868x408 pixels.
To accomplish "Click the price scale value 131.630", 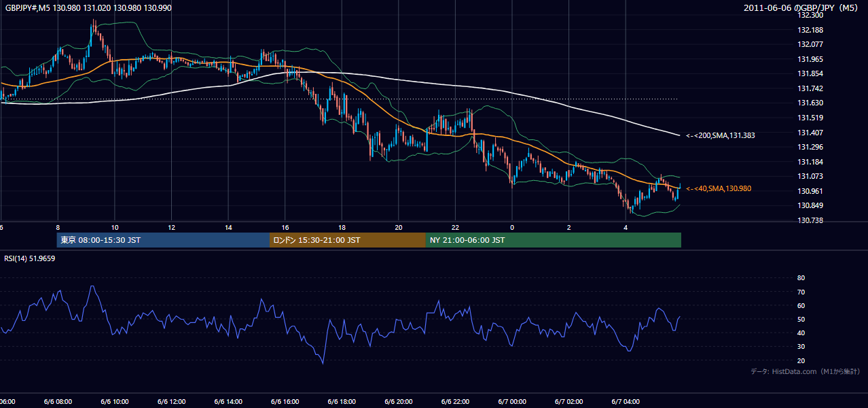I will tap(810, 103).
